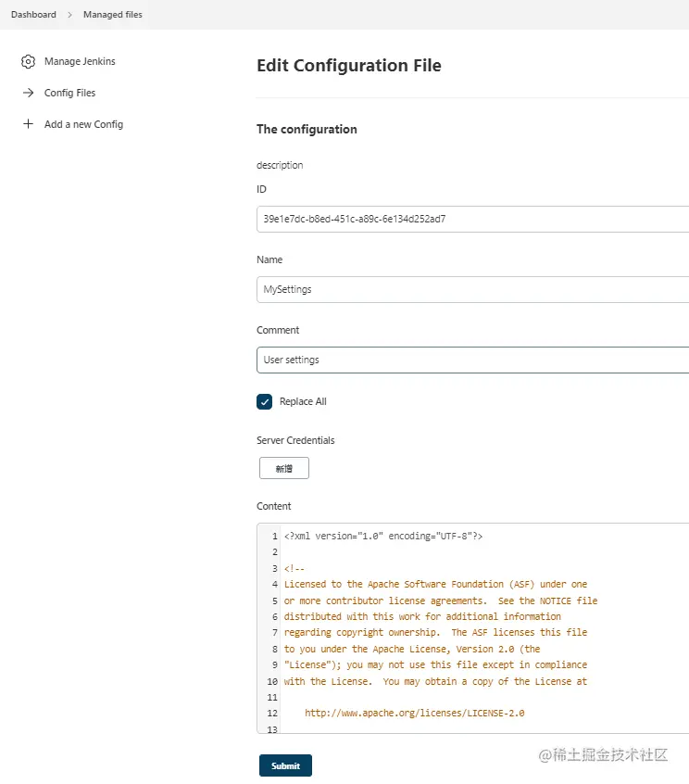Screen dimensions: 689x784
Task: Go to Managed files breadcrumb
Action: coord(113,15)
